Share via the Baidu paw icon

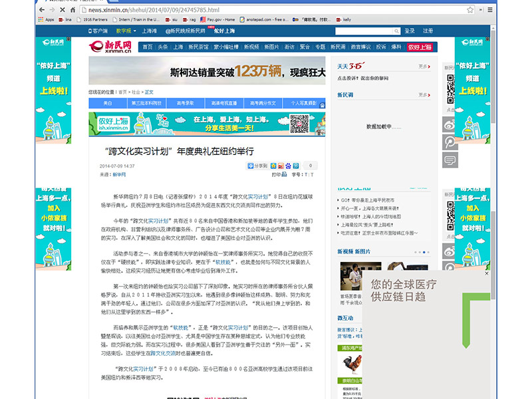tap(289, 166)
